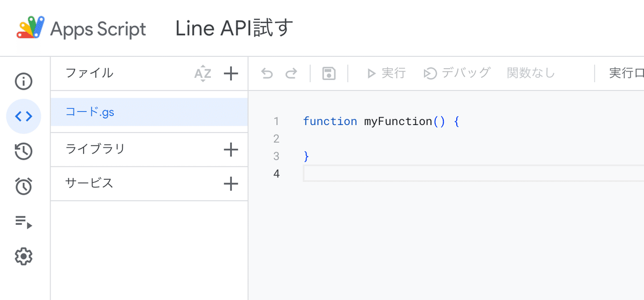Image resolution: width=644 pixels, height=300 pixels.
Task: Click the ライブラリ section label
Action: click(95, 149)
